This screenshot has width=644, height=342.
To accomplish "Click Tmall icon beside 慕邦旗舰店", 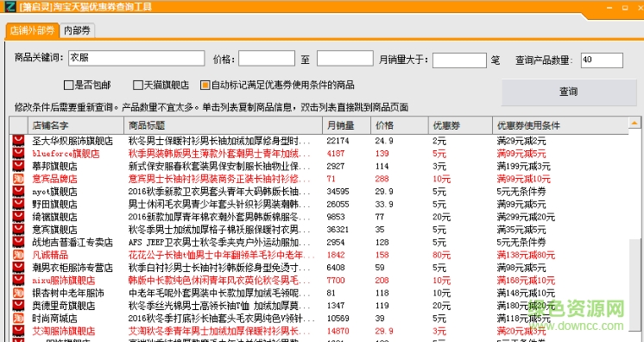I will (x=18, y=167).
